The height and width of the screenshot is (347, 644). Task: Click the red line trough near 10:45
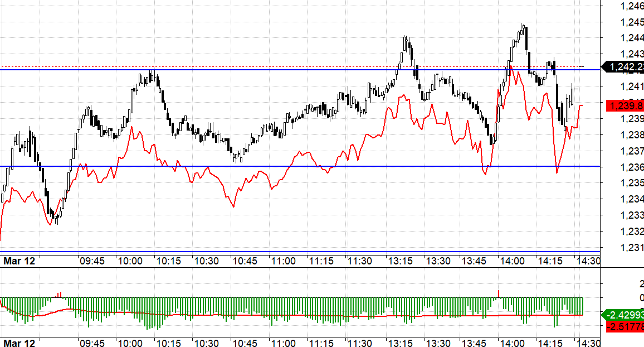[x=233, y=206]
